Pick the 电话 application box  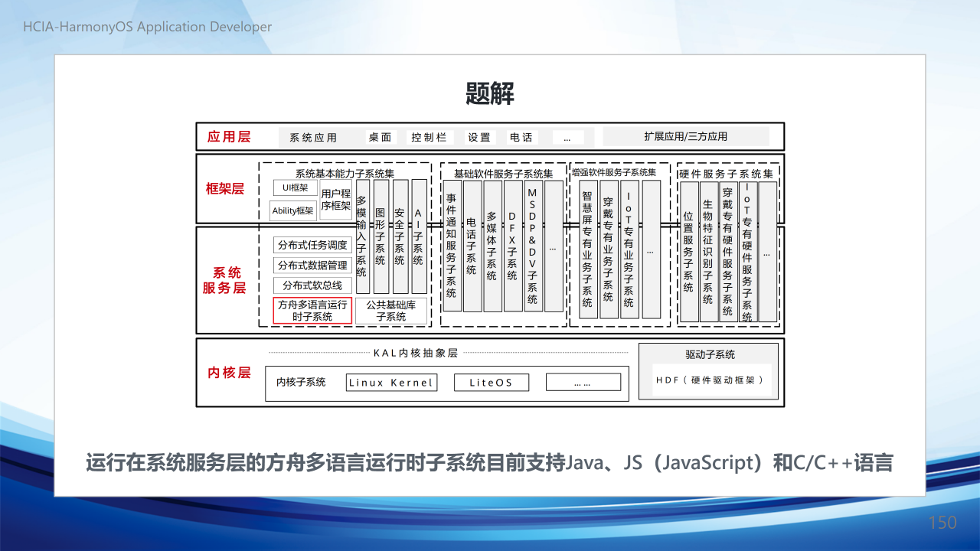coord(521,138)
